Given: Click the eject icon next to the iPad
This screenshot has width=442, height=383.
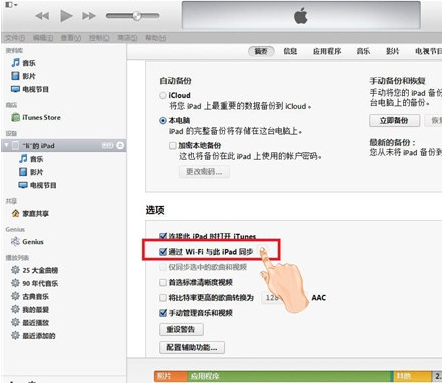Looking at the screenshot, I should (x=120, y=145).
